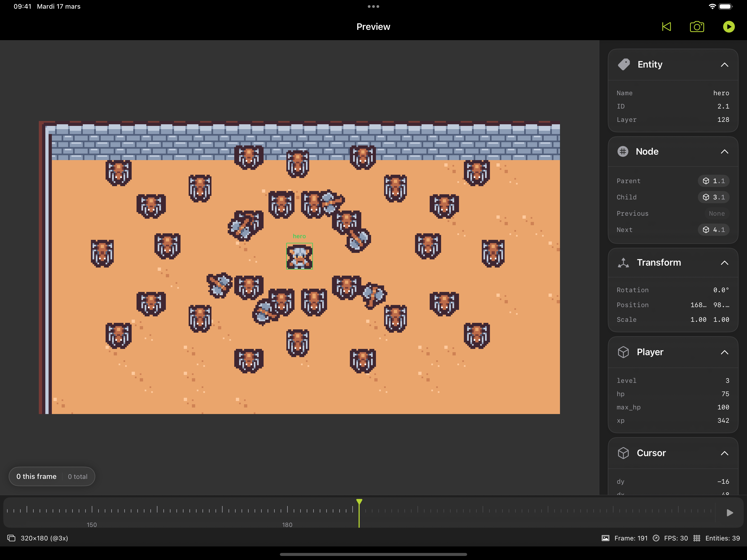The width and height of the screenshot is (747, 560).
Task: Click the Player cube icon
Action: [623, 352]
